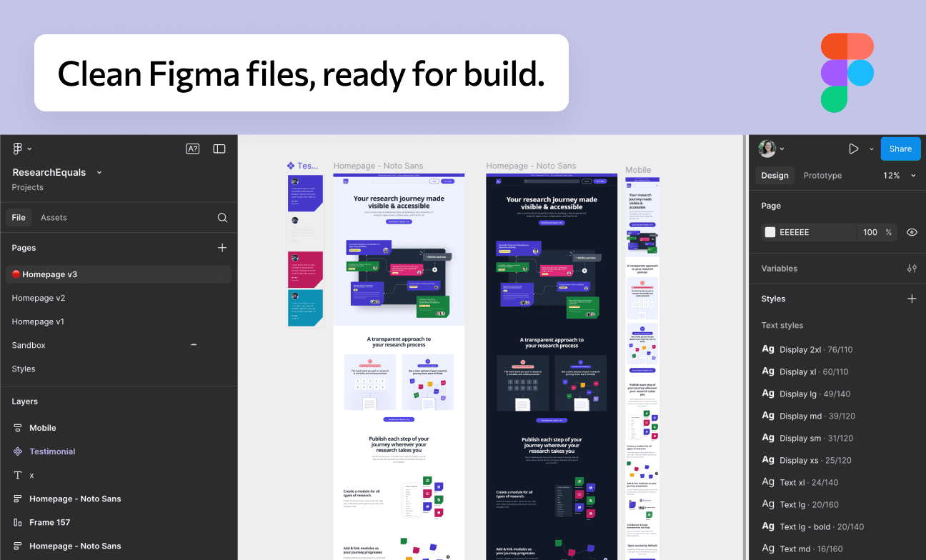Click the search icon in File panel

pyautogui.click(x=222, y=218)
